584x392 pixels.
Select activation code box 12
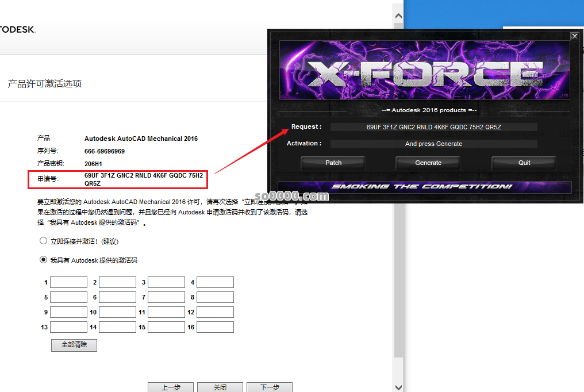pos(215,312)
